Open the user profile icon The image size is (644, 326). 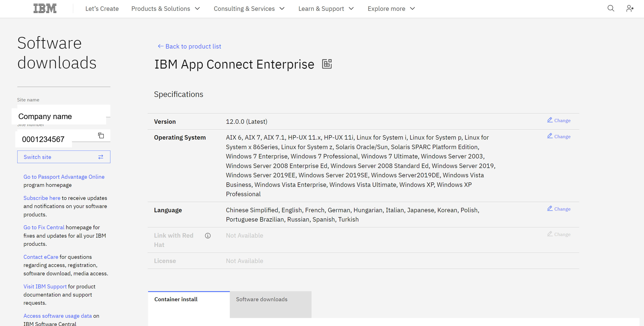630,8
